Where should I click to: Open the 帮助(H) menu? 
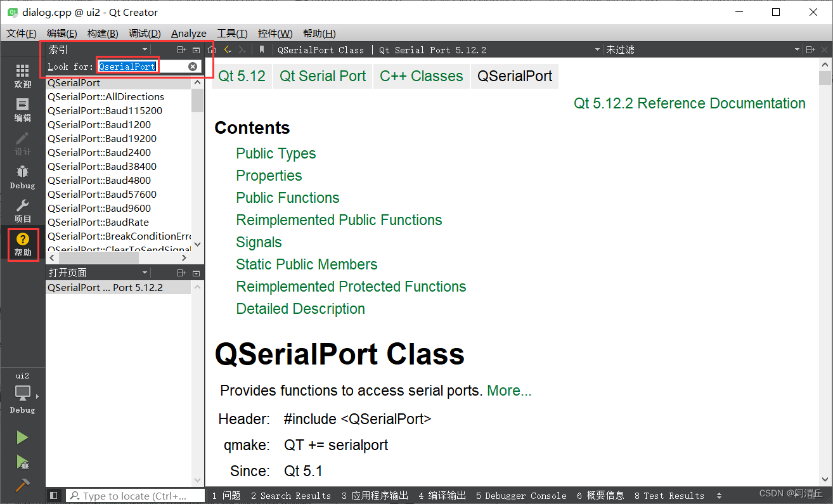click(x=320, y=33)
